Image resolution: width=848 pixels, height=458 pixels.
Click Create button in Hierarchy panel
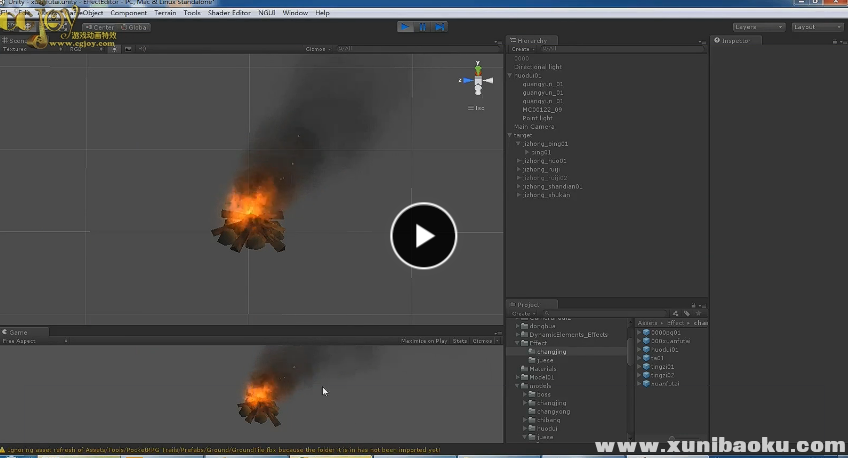pyautogui.click(x=521, y=49)
